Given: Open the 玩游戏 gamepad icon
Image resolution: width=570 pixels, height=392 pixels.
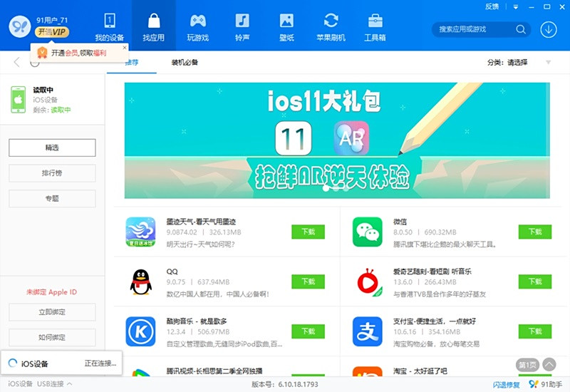Looking at the screenshot, I should [x=197, y=27].
